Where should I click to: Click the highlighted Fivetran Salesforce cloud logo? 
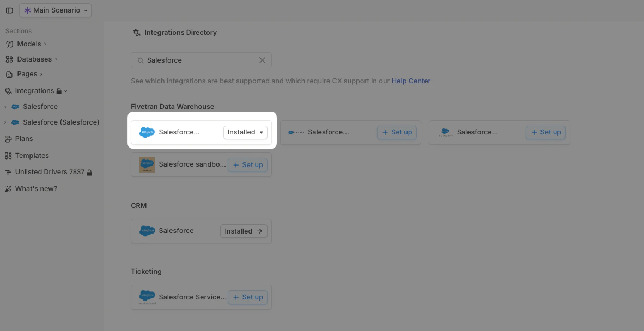[x=147, y=132]
